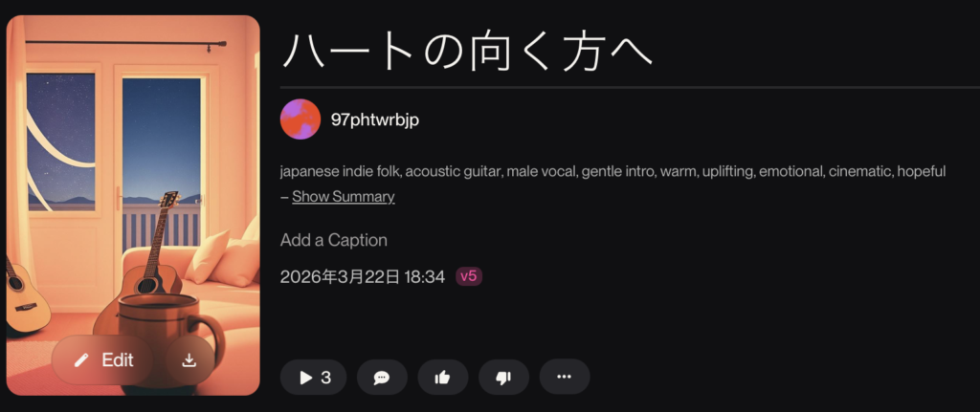This screenshot has width=980, height=412.
Task: Click the song title ハートの向く方へ
Action: click(x=467, y=51)
